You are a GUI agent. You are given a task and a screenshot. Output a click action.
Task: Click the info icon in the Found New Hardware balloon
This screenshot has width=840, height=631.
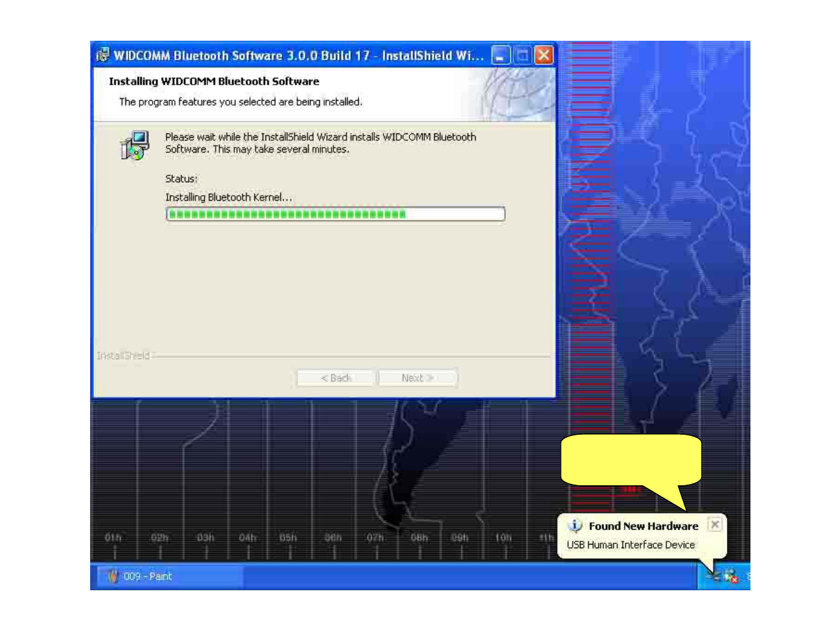[x=575, y=526]
